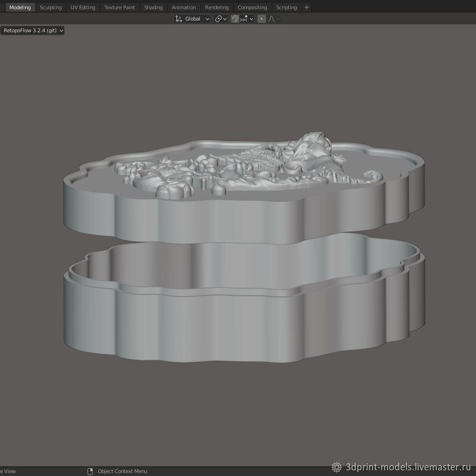The width and height of the screenshot is (476, 476).
Task: Open proportional editing falloff curve menu
Action: [x=273, y=19]
